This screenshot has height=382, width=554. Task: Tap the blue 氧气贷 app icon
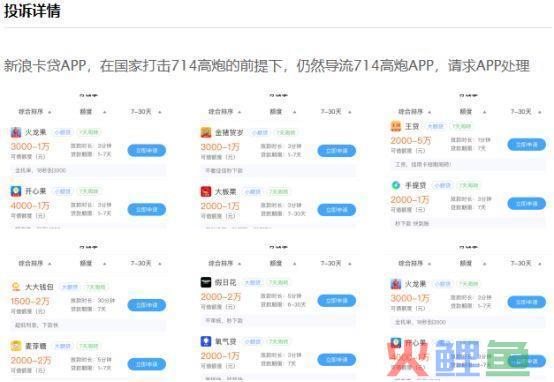point(206,341)
